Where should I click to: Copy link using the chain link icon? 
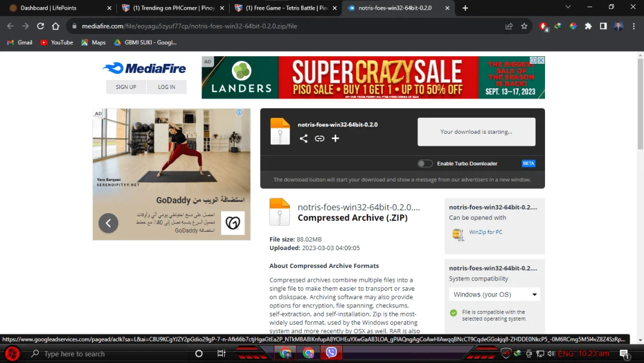(320, 139)
